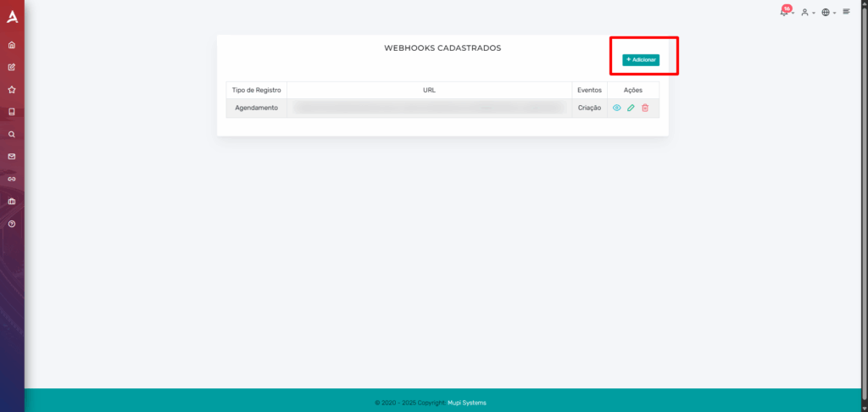Delete the Agendamento webhook with trash icon
The height and width of the screenshot is (412, 868).
pyautogui.click(x=645, y=108)
